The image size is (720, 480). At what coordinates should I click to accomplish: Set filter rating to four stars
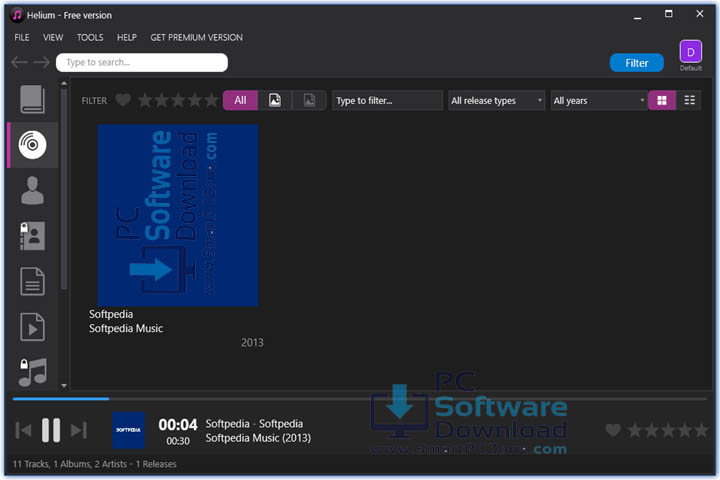tap(195, 100)
